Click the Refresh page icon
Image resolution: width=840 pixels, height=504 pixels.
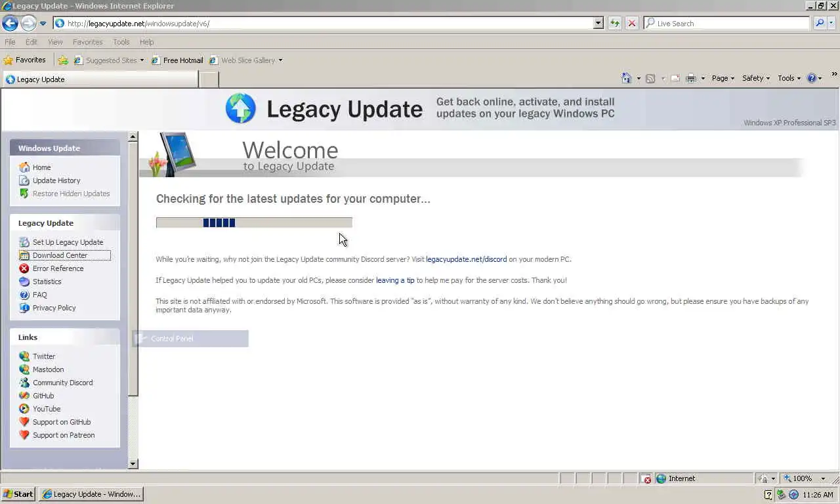click(615, 24)
